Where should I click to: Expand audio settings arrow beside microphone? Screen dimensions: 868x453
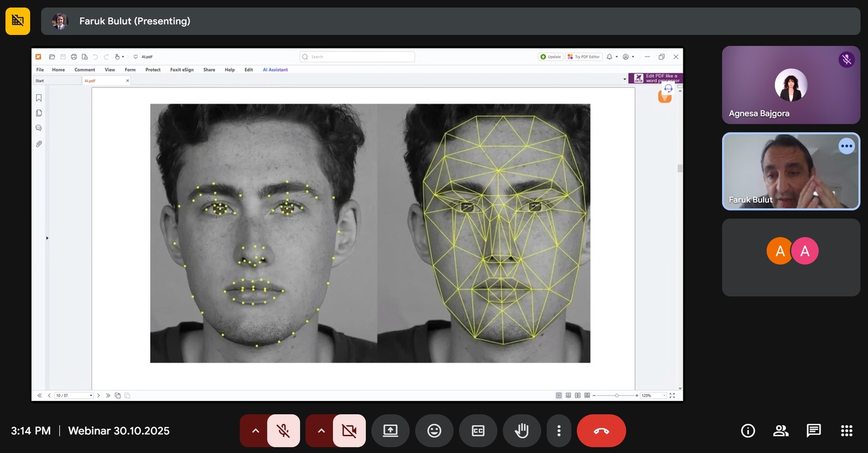tap(255, 431)
